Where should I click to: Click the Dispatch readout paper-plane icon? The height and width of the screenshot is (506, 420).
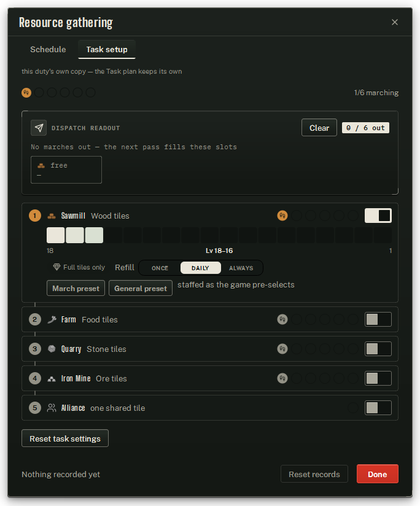point(39,128)
